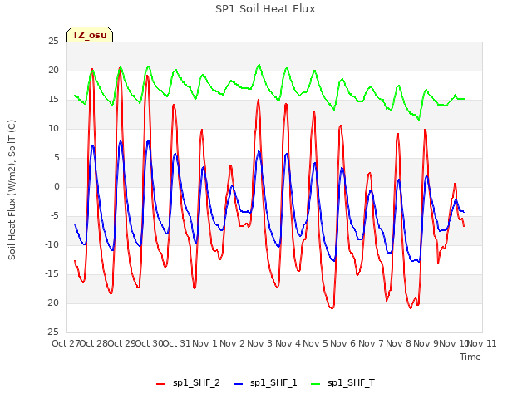Click the Nov 5 x-axis tick label
The image size is (532, 399).
tap(316, 343)
